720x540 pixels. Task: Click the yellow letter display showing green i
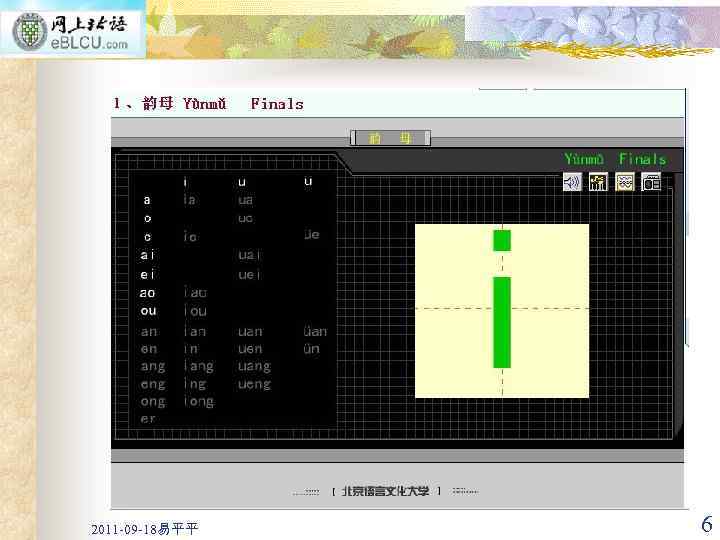502,311
